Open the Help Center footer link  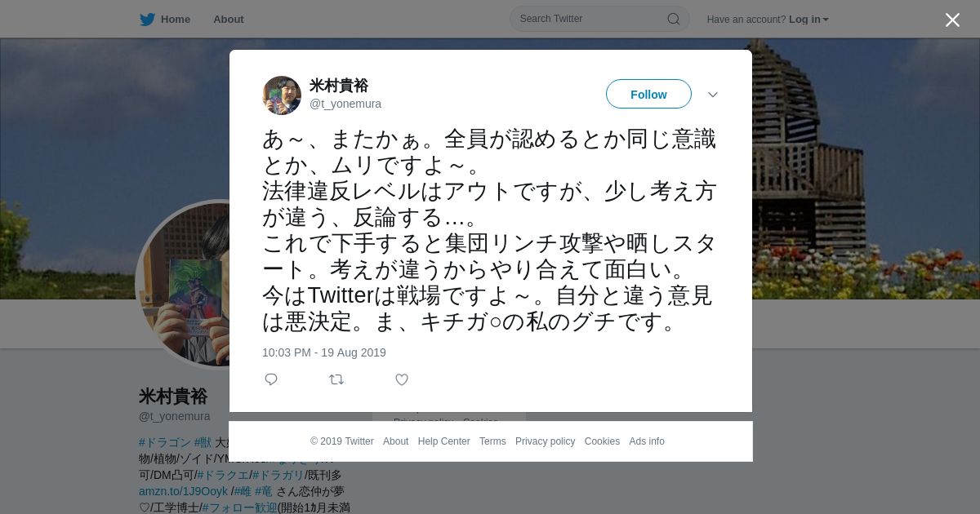pos(443,441)
